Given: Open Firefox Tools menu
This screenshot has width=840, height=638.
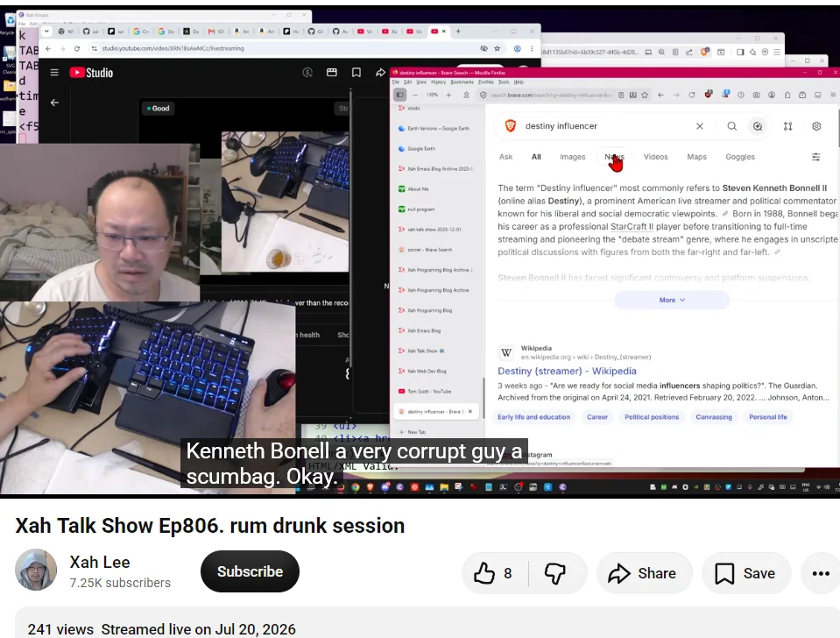Looking at the screenshot, I should coord(504,82).
